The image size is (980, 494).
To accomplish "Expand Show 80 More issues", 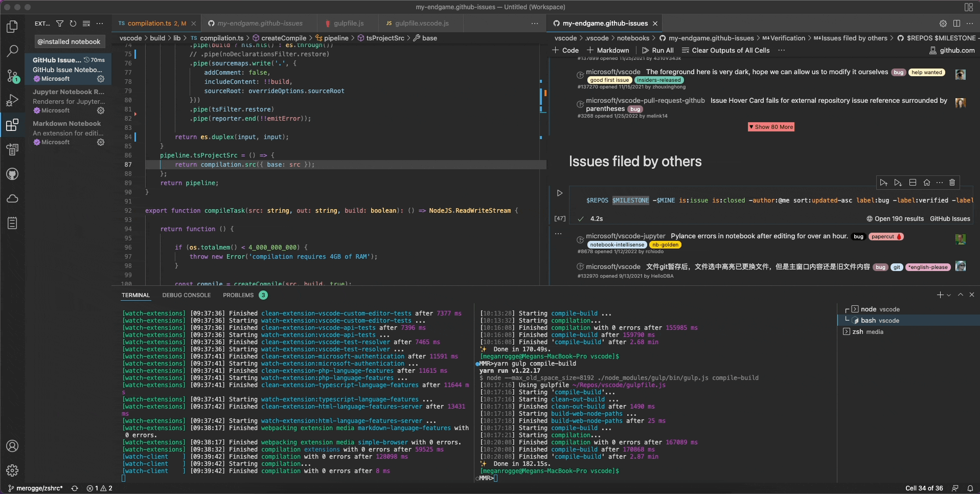I will (771, 127).
